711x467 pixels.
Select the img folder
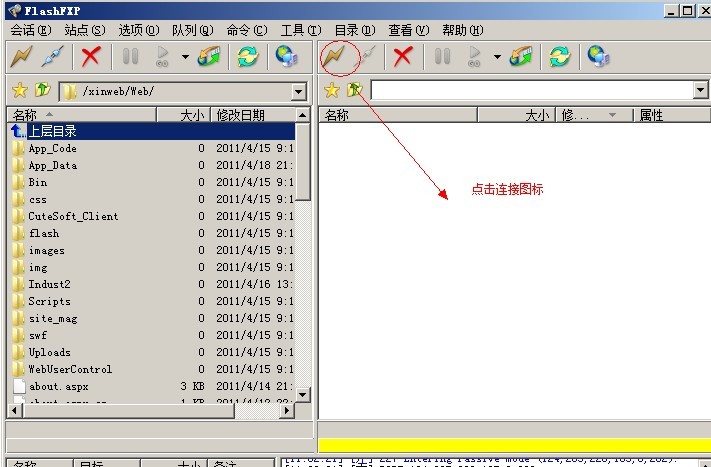(152, 267)
